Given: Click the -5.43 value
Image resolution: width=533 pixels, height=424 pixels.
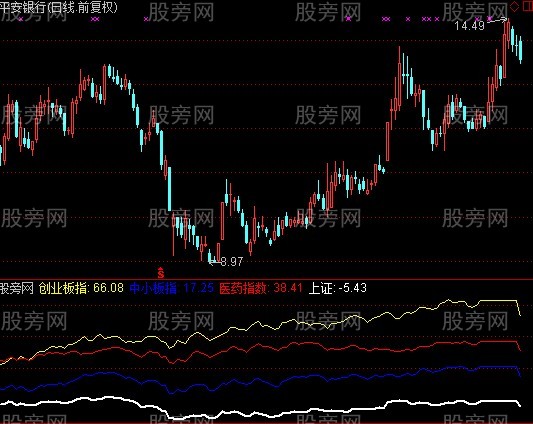Looking at the screenshot, I should point(353,288).
